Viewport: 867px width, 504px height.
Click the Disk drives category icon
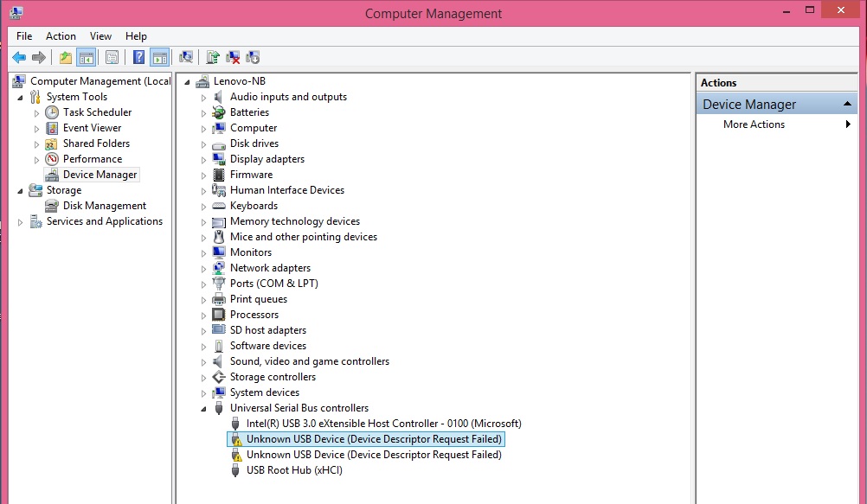(x=219, y=144)
